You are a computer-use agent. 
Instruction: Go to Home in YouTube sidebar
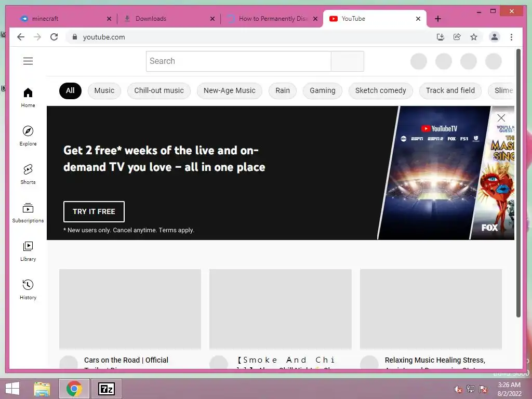[x=28, y=98]
